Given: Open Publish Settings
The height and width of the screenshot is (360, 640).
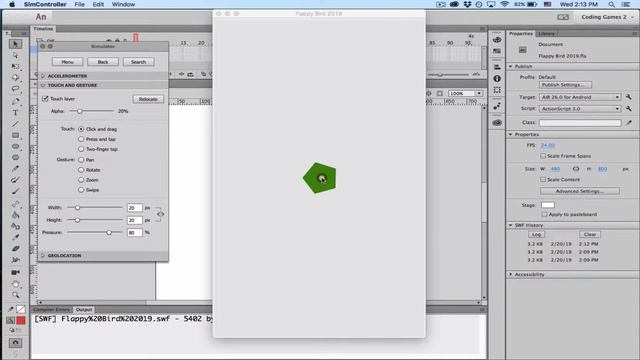Looking at the screenshot, I should [565, 85].
